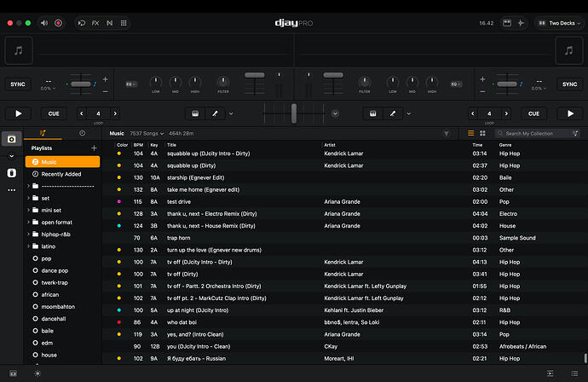588x382 pixels.
Task: Open the 7537 Songs dropdown
Action: (147, 133)
